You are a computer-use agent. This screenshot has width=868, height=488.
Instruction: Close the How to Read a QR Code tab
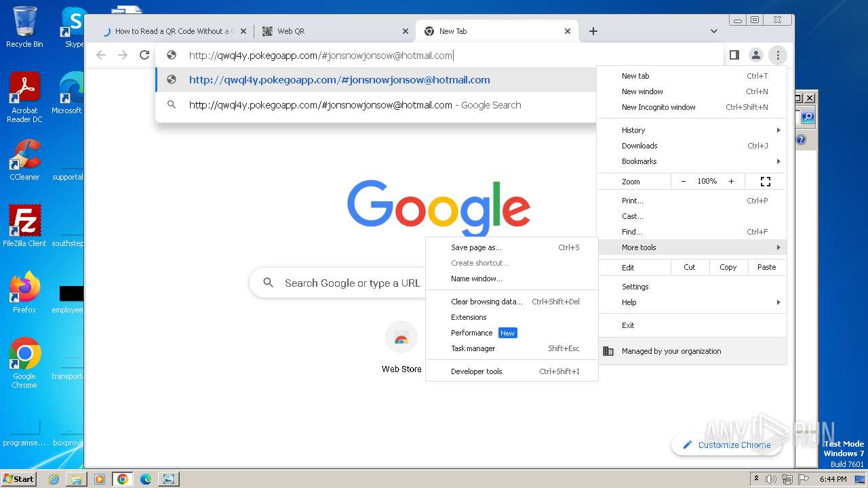243,31
